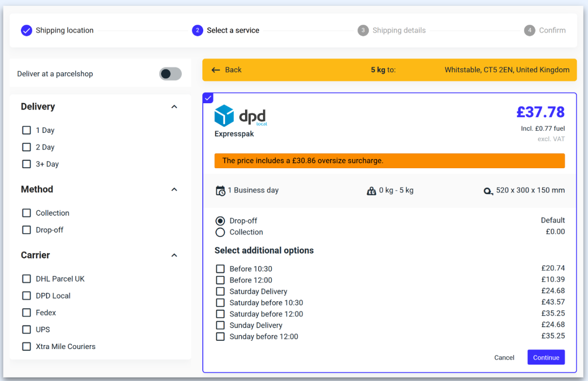The height and width of the screenshot is (381, 588).
Task: Click the blue checkmark badge on the Expresspak card
Action: 208,97
